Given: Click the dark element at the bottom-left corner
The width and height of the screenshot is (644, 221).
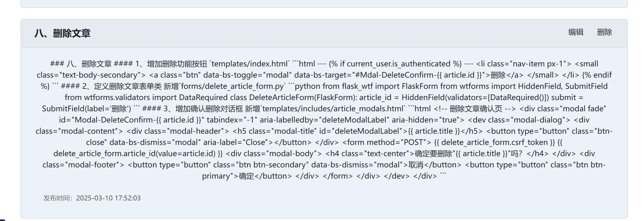Looking at the screenshot, I should click(2, 220).
